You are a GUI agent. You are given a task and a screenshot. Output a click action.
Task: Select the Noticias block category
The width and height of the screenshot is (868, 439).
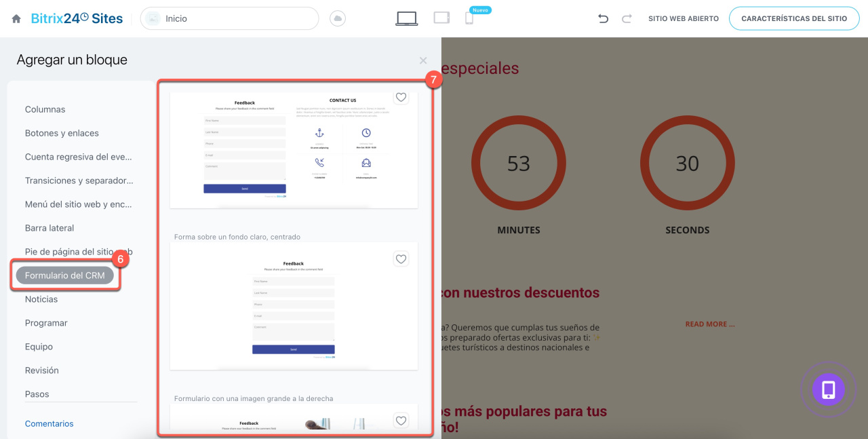pos(41,299)
